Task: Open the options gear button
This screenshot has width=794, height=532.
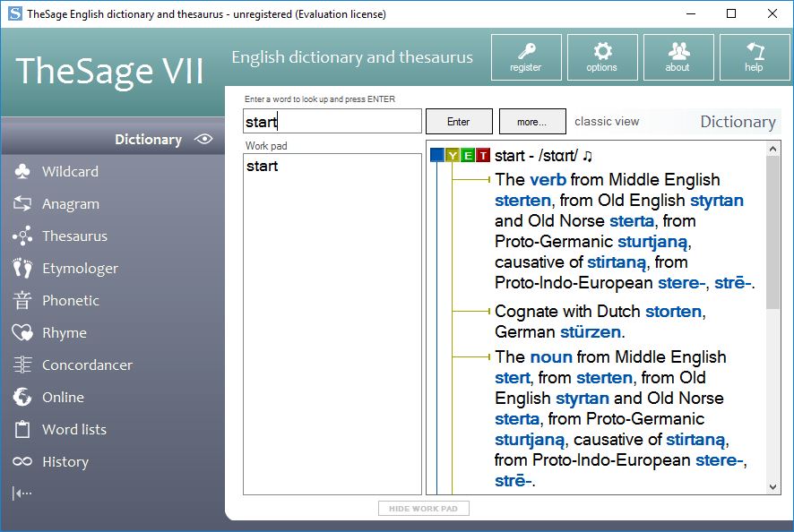Action: click(602, 57)
